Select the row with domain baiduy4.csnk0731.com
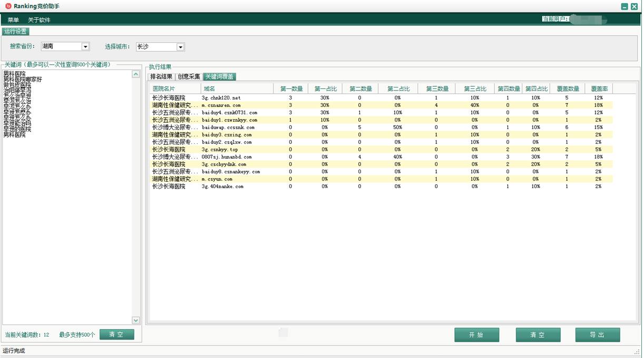 pyautogui.click(x=382, y=113)
